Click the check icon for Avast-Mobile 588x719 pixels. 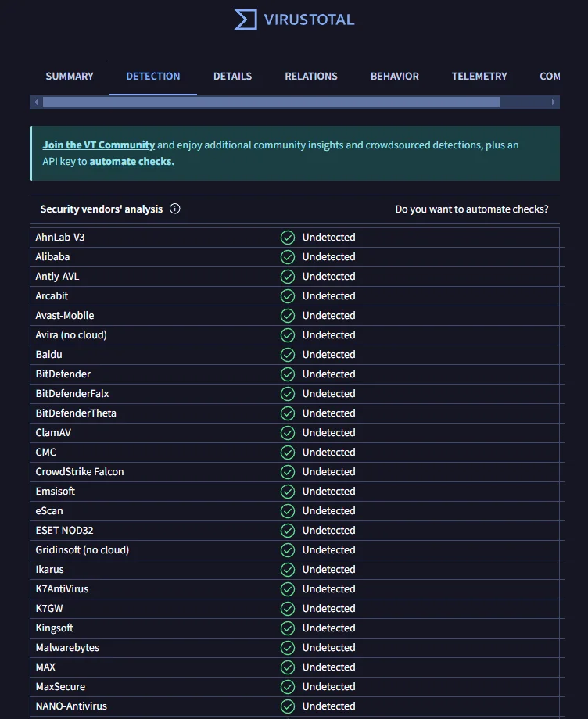click(x=288, y=316)
